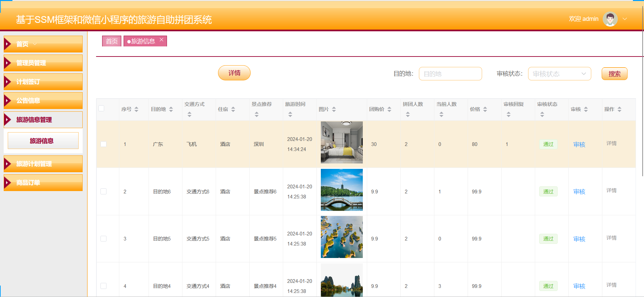Select 旅游信息 submenu item
The image size is (644, 297).
point(43,141)
